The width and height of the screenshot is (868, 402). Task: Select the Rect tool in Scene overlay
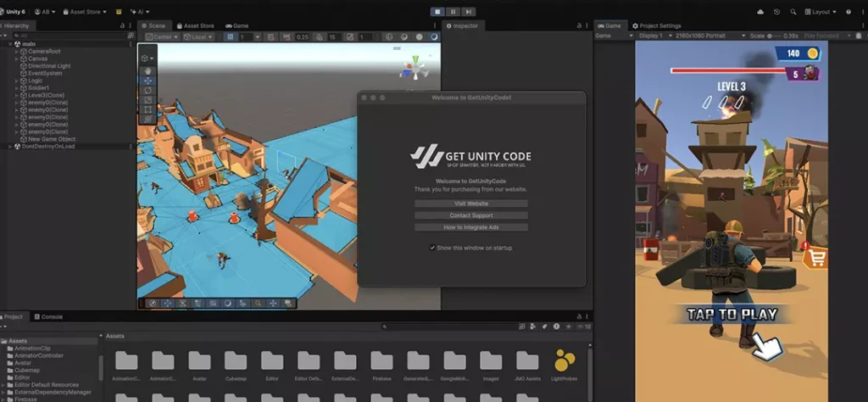147,109
